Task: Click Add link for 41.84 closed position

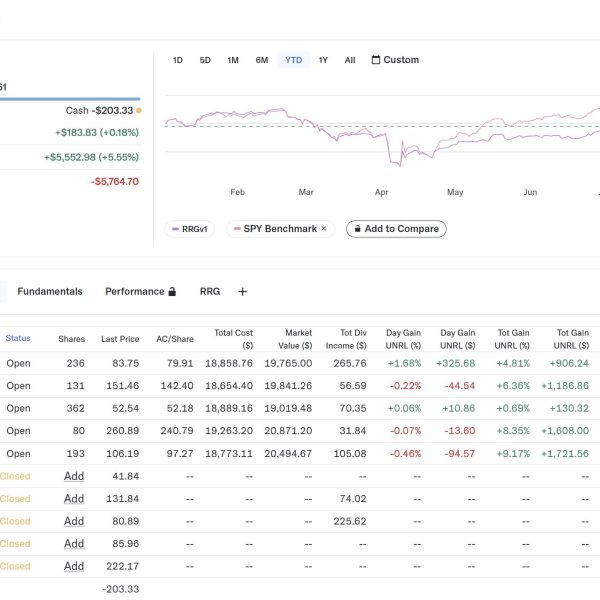Action: coord(74,476)
